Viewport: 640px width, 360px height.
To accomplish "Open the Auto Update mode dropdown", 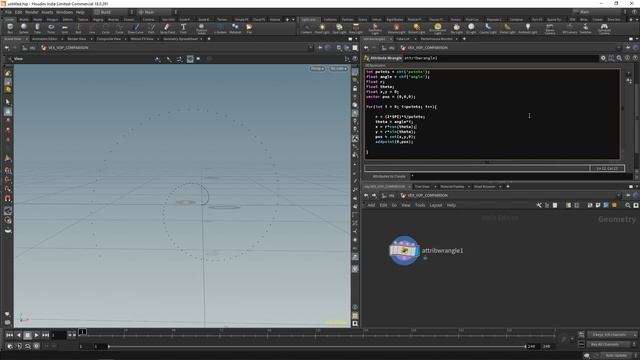I will click(x=618, y=356).
